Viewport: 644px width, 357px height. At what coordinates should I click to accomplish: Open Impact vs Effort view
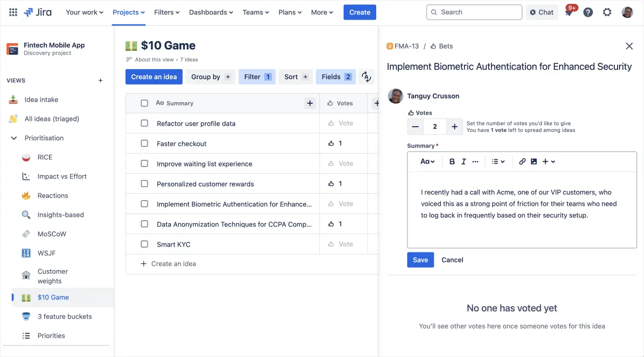[62, 177]
